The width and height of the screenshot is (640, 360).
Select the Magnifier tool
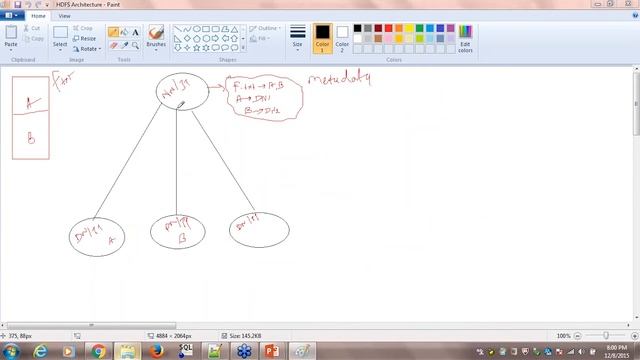(x=135, y=45)
